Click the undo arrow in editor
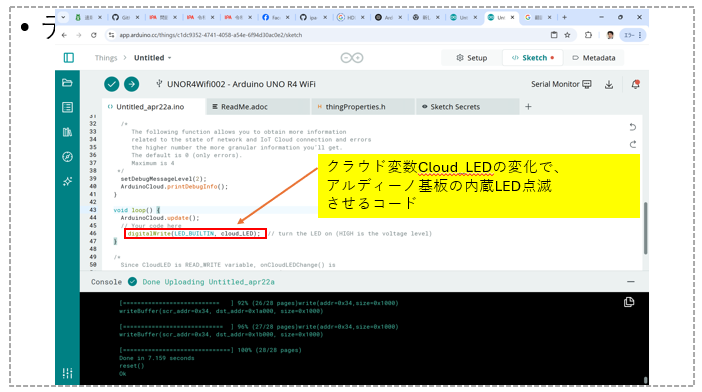The image size is (702, 392). click(633, 127)
